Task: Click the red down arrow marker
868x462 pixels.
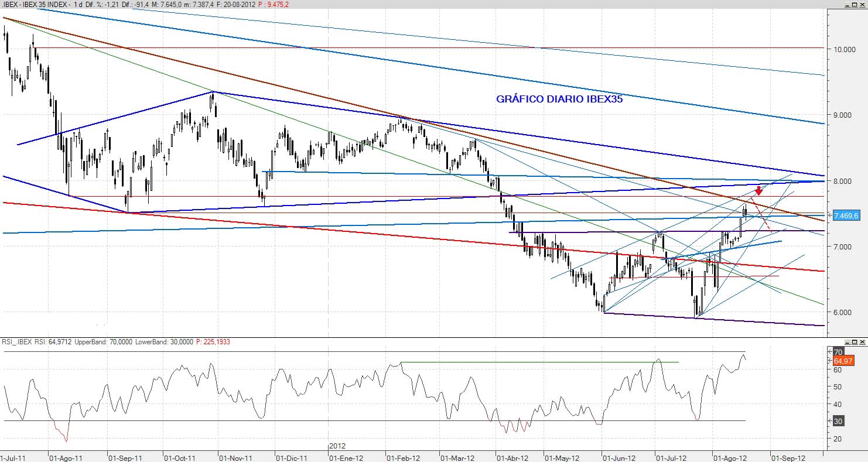Action: click(758, 190)
